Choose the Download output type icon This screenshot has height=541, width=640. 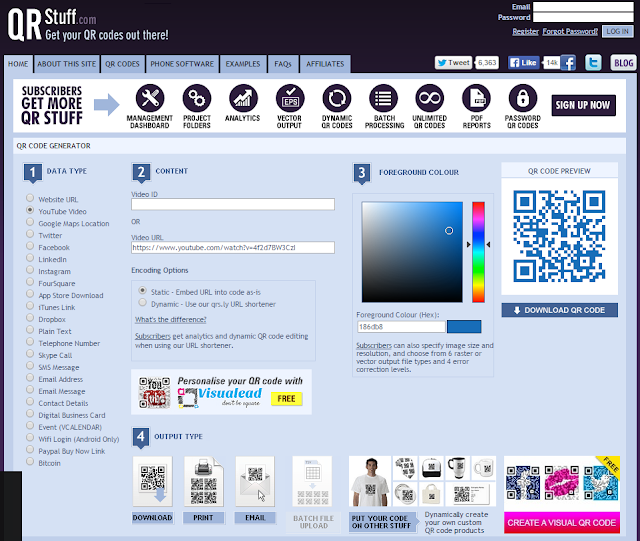(x=153, y=481)
